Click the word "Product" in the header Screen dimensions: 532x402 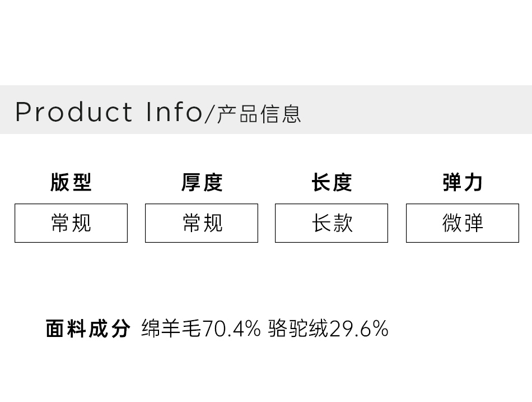click(74, 112)
